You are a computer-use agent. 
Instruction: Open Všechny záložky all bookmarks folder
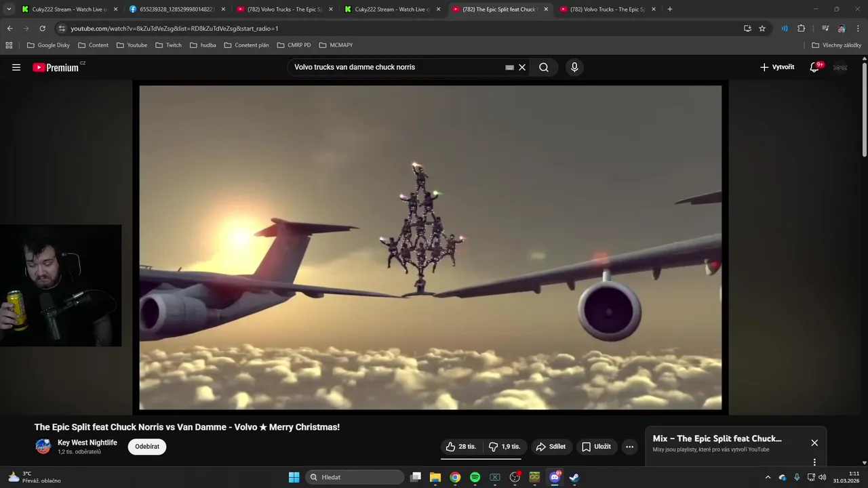tap(837, 45)
